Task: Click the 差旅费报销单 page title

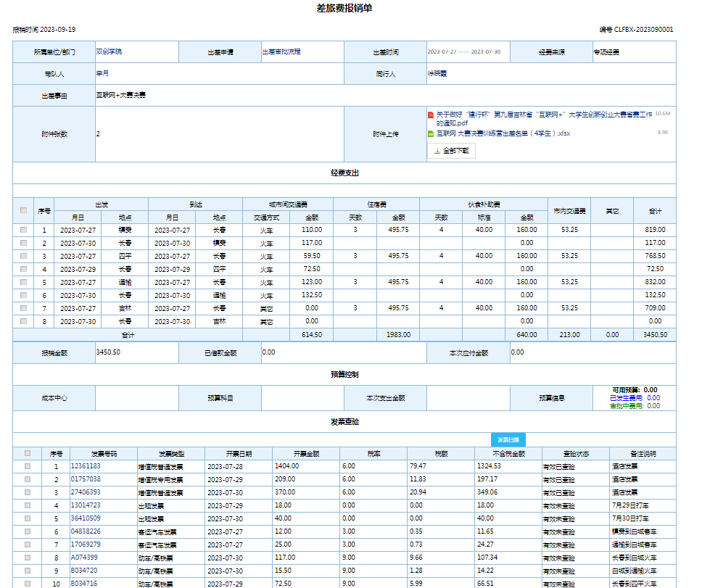Action: [x=344, y=8]
